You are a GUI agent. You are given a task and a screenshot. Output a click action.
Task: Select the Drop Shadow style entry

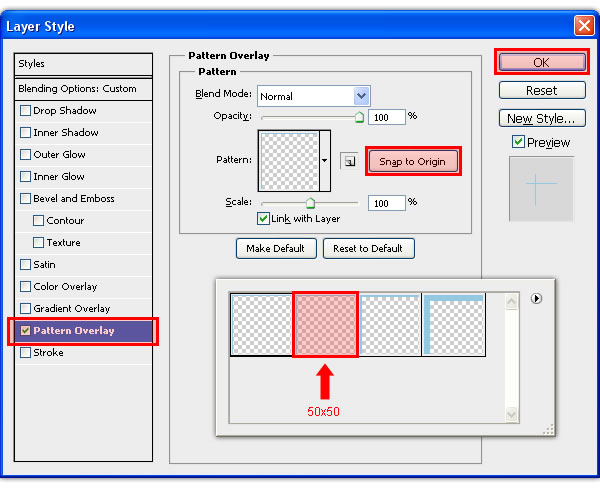[83, 111]
